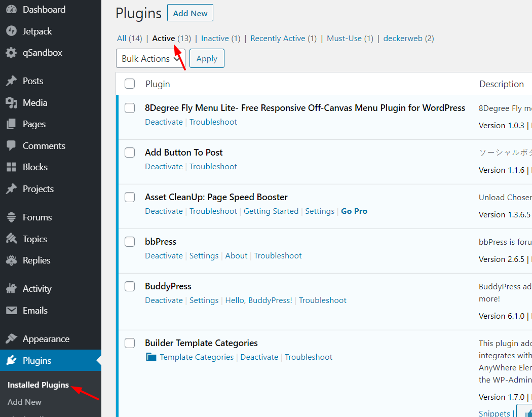
Task: Open the Forums menu item
Action: (x=51, y=217)
